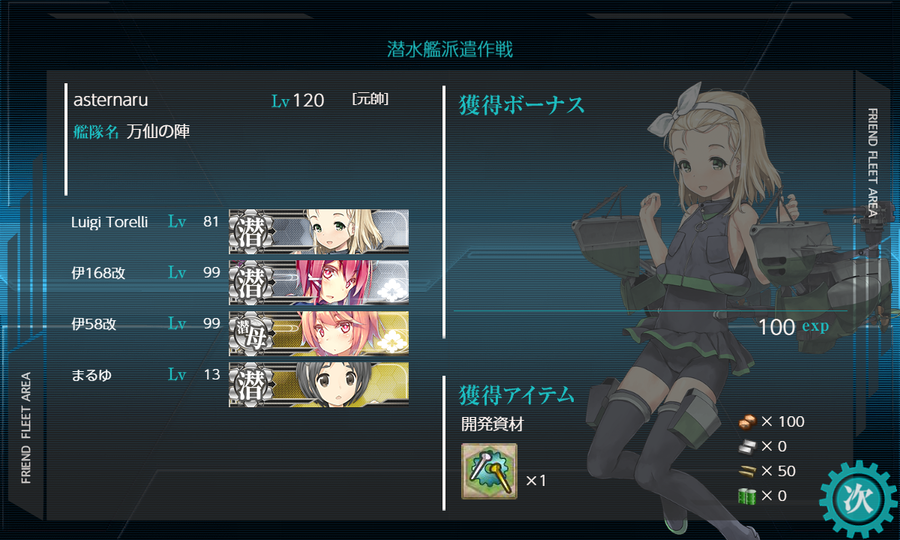The image size is (900, 540).
Task: Click the まるゆ ship banner
Action: (319, 384)
